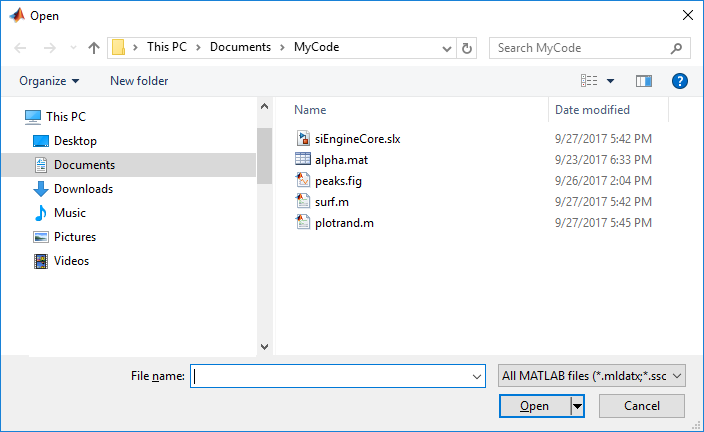Viewport: 704px width, 432px height.
Task: Go forward with the right arrow
Action: click(49, 48)
